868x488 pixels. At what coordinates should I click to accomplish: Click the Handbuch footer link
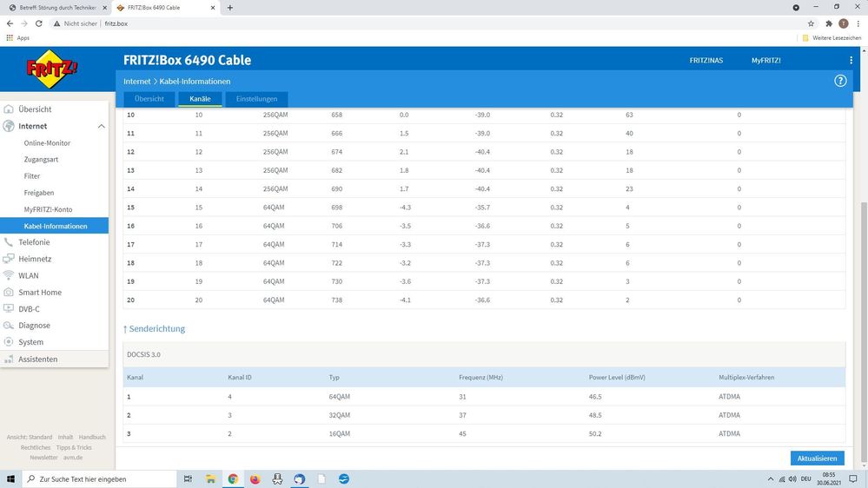92,437
